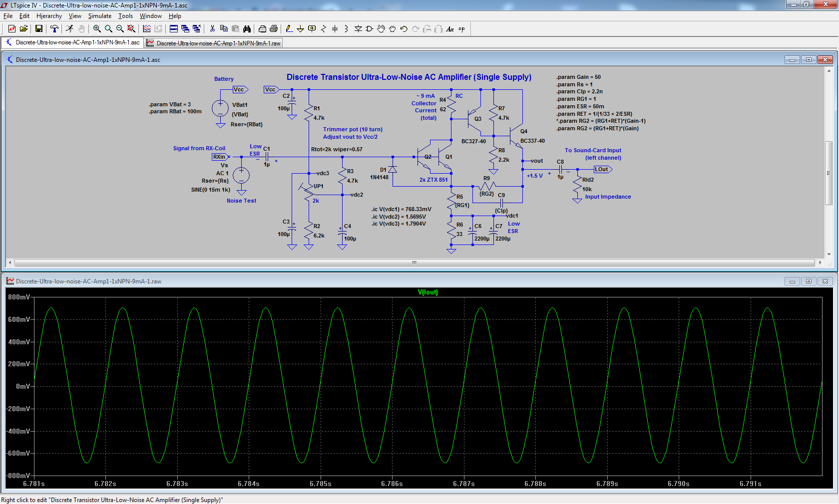Place a capacitor component
Image resolution: width=839 pixels, height=504 pixels.
click(x=335, y=29)
